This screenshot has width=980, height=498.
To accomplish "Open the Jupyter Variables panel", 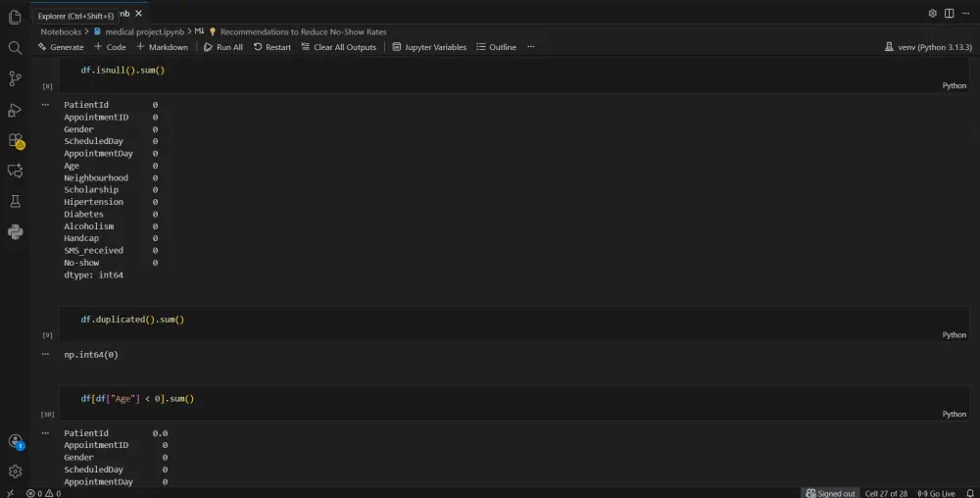I will coord(429,47).
